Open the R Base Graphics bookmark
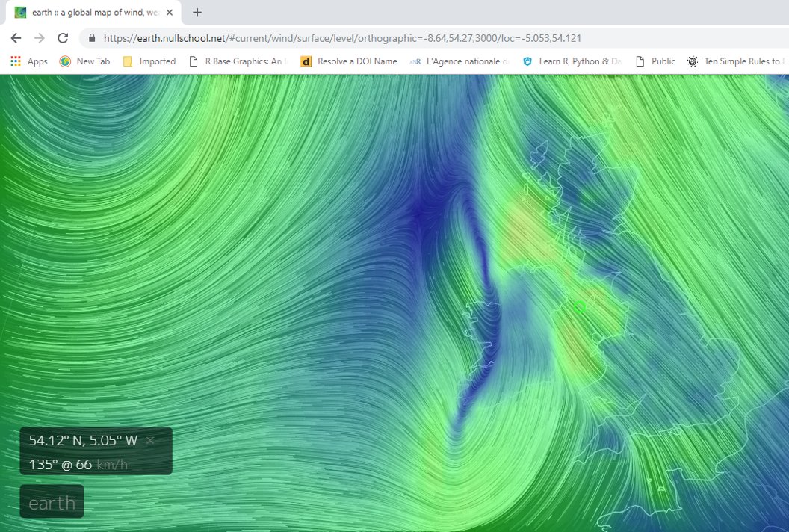The height and width of the screenshot is (532, 789). coord(238,61)
